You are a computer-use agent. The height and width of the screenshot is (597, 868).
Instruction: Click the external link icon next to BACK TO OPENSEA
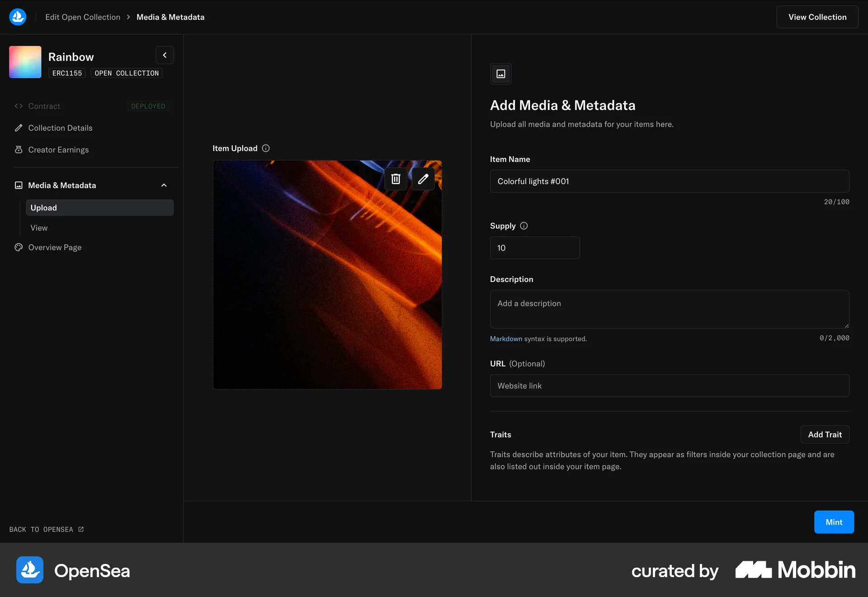click(80, 529)
